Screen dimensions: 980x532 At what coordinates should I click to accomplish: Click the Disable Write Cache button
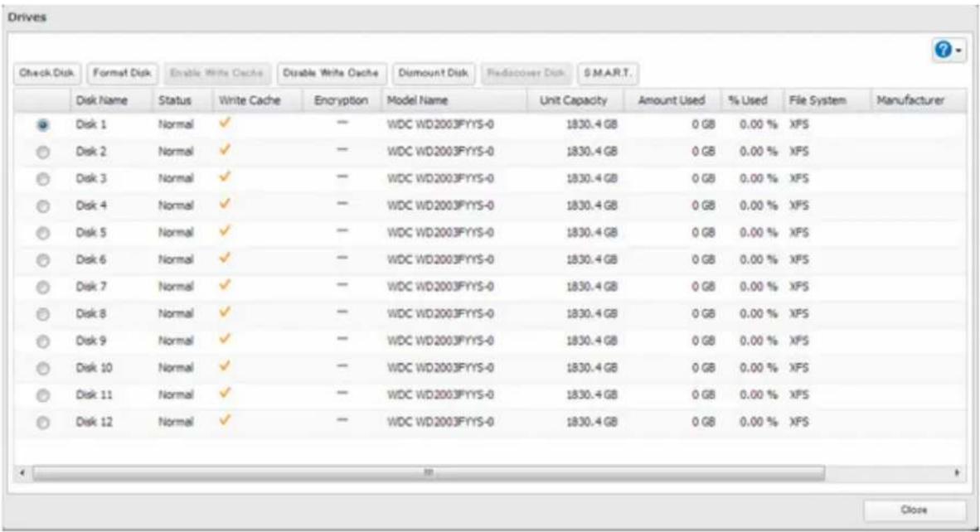click(331, 73)
